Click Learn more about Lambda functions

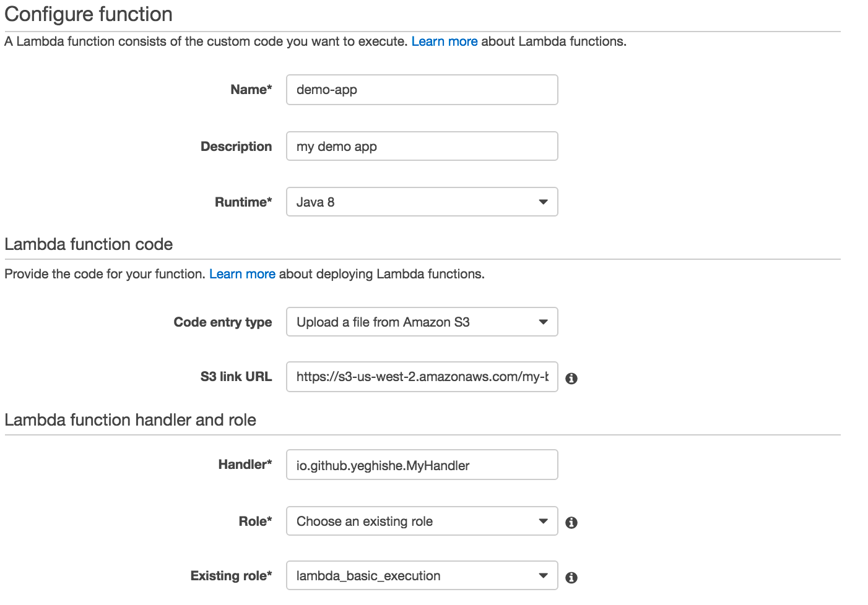tap(445, 41)
